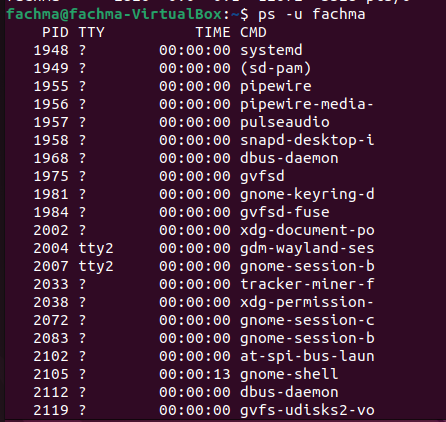The height and width of the screenshot is (422, 446).
Task: Click the TTY column header
Action: pos(92,32)
